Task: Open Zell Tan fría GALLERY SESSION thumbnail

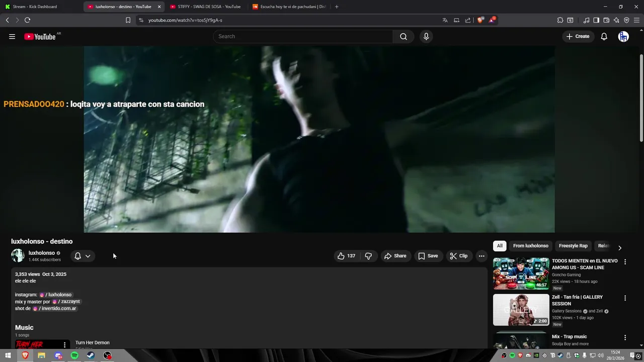Action: (521, 310)
